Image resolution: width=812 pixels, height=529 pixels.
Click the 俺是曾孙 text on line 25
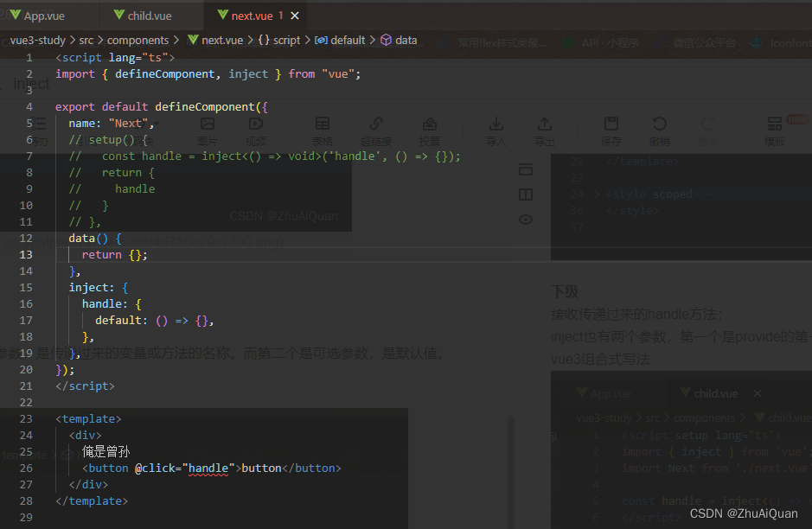point(106,451)
